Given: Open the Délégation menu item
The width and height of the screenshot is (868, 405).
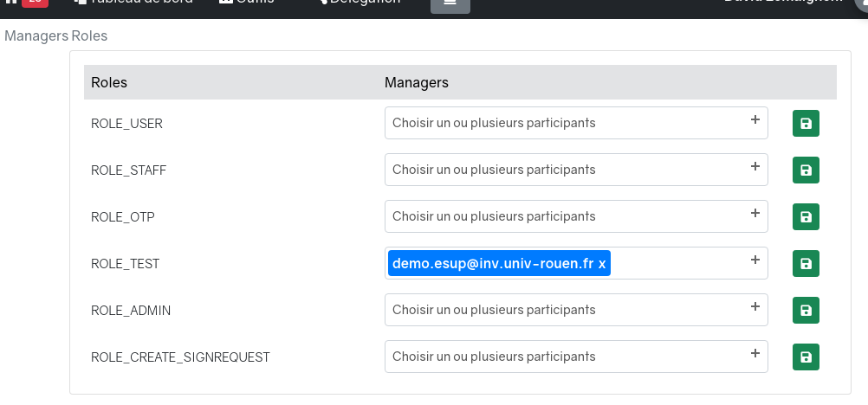Looking at the screenshot, I should (360, 3).
